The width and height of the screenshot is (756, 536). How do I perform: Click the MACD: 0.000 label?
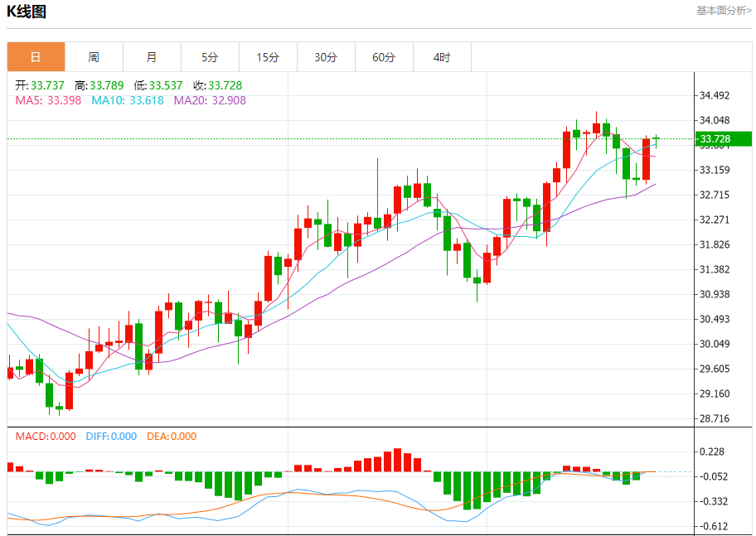click(x=46, y=437)
